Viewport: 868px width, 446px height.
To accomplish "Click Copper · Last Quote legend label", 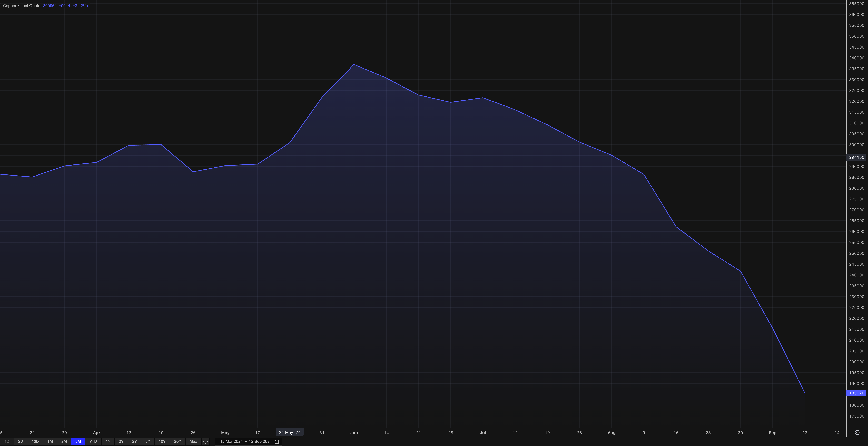I will (x=22, y=6).
